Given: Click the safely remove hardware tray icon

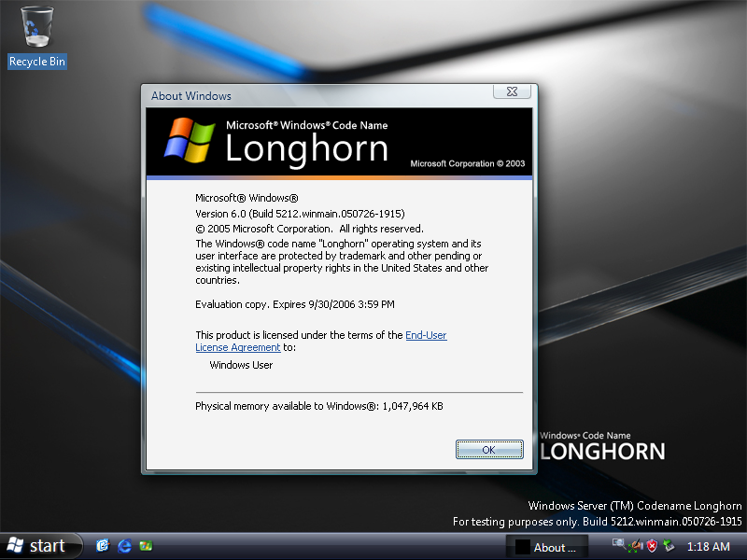Looking at the screenshot, I should (x=669, y=545).
